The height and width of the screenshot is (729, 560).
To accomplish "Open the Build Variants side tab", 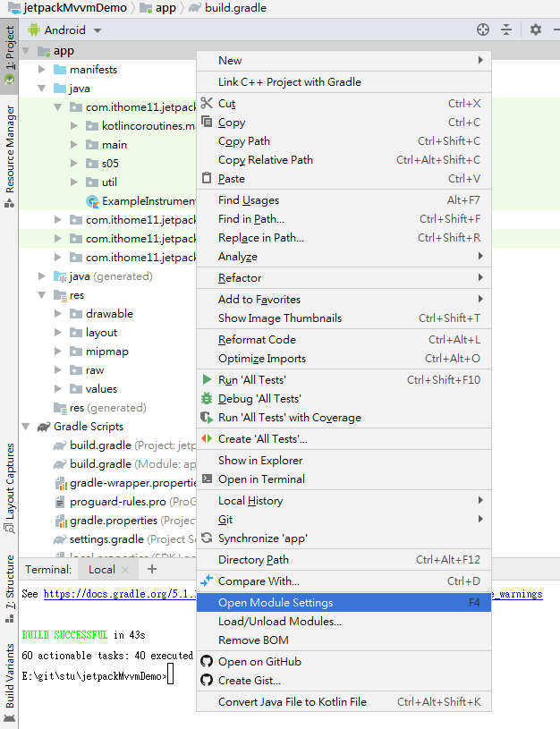I will pos(9,683).
